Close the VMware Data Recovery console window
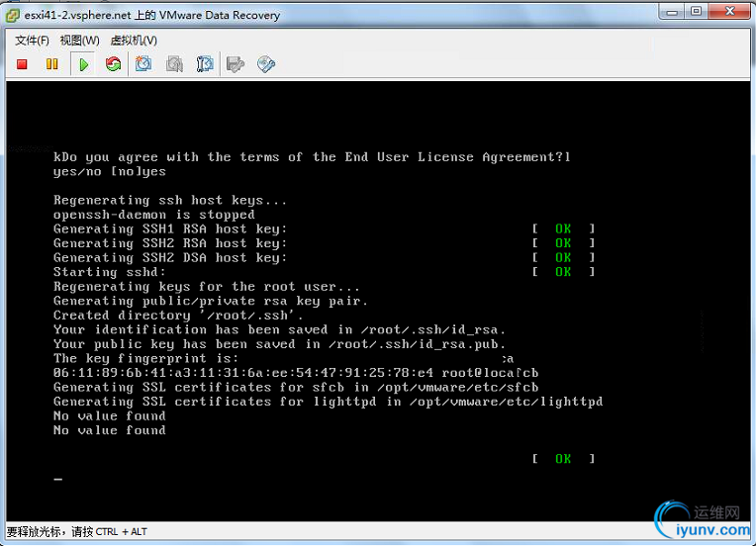756x546 pixels. 730,12
